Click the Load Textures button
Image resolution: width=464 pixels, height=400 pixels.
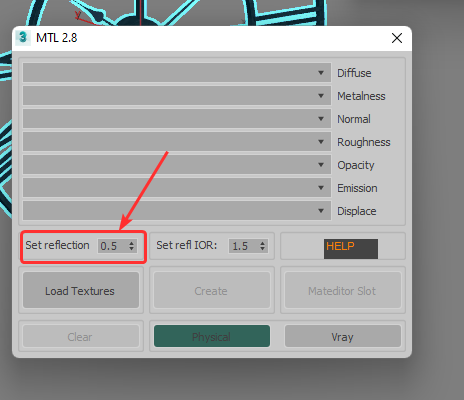click(81, 290)
